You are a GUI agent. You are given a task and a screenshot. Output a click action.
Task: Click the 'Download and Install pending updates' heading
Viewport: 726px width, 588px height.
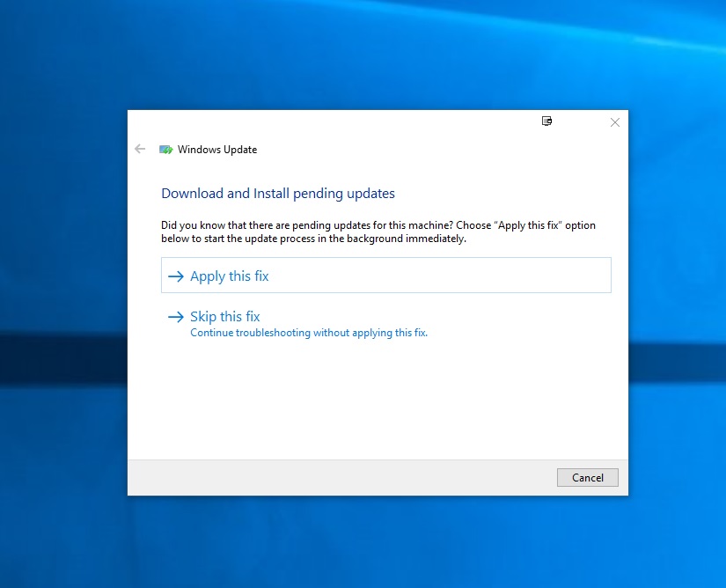point(278,193)
